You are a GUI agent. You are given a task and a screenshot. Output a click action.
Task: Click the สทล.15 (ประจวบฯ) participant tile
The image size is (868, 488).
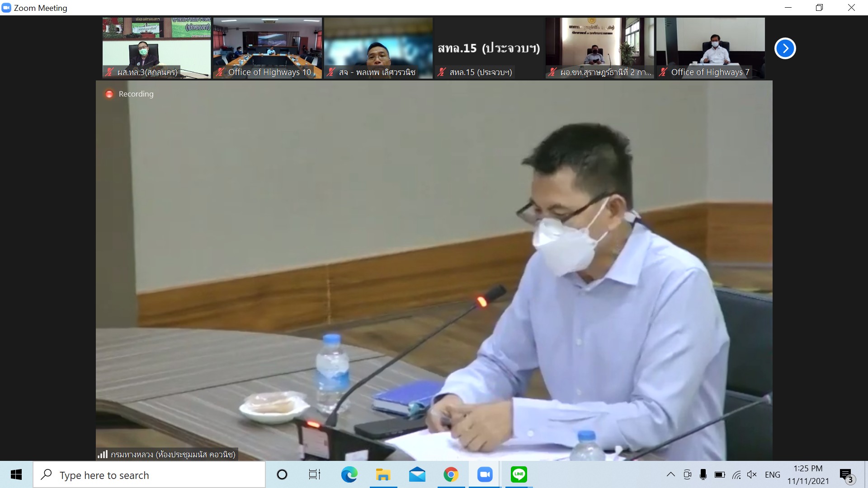point(489,48)
